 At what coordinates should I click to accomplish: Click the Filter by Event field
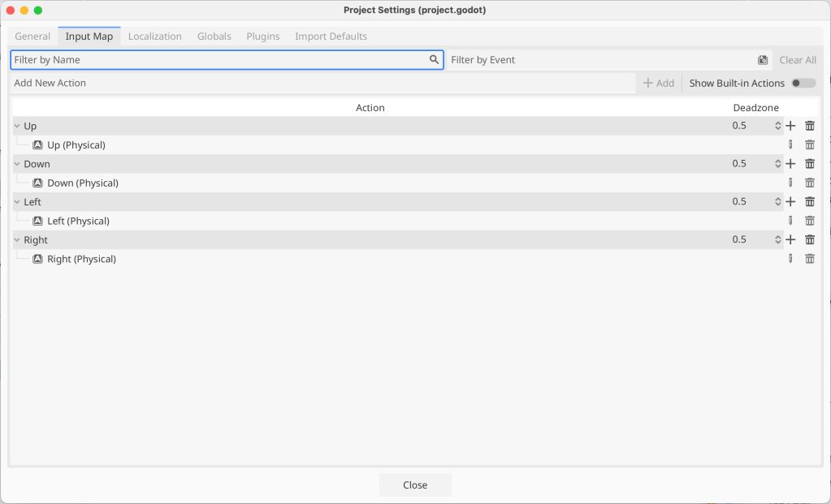pyautogui.click(x=601, y=60)
